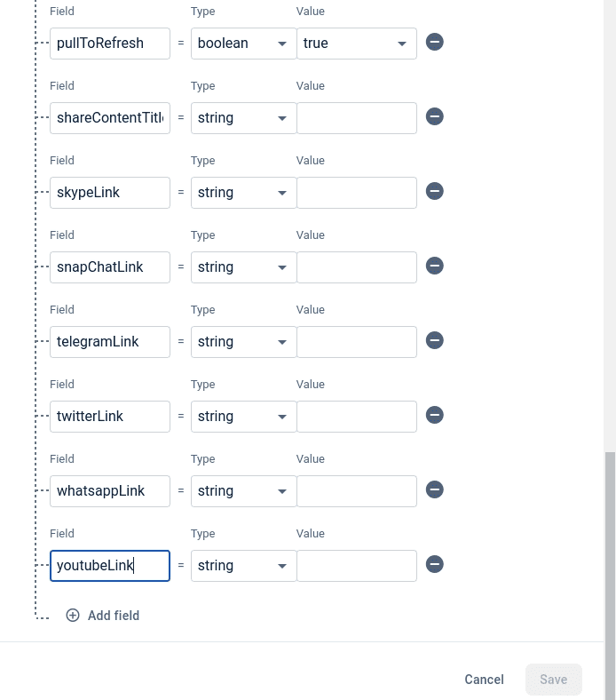This screenshot has width=616, height=700.
Task: Click the vertical scrollbar thumb
Action: click(609, 569)
